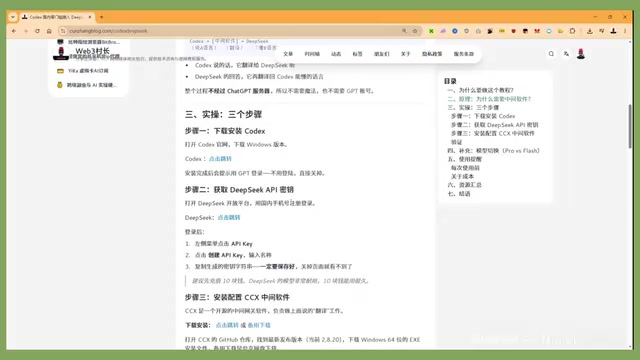Jump to 六、资源汇总 in contents

click(464, 185)
